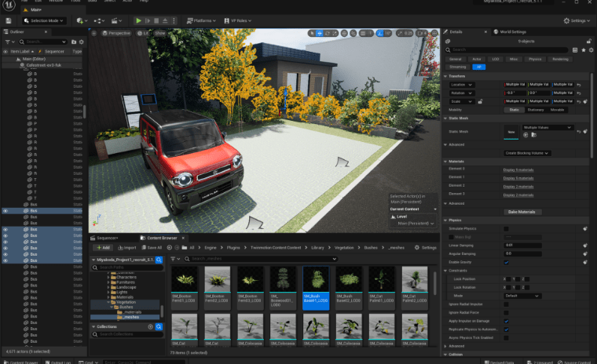This screenshot has height=364, width=597.
Task: Click the Eject button in play controls
Action: [165, 20]
